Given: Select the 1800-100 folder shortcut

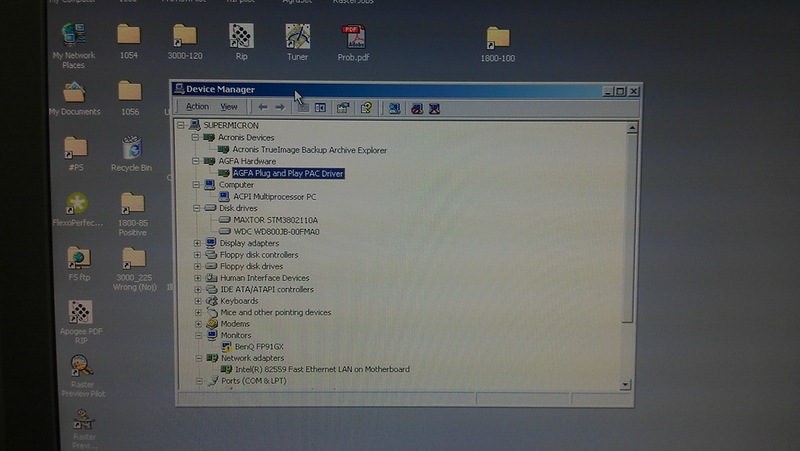Looking at the screenshot, I should click(497, 44).
